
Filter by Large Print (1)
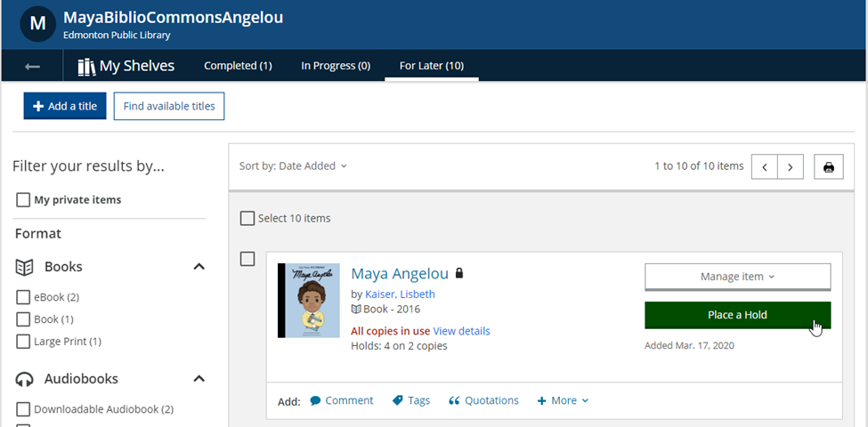tap(22, 342)
